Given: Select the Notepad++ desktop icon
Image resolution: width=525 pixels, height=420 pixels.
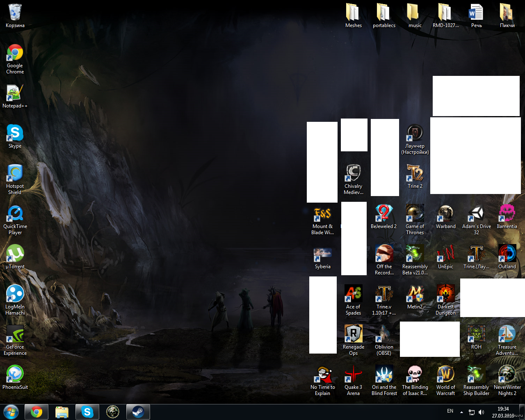Looking at the screenshot, I should click(15, 94).
